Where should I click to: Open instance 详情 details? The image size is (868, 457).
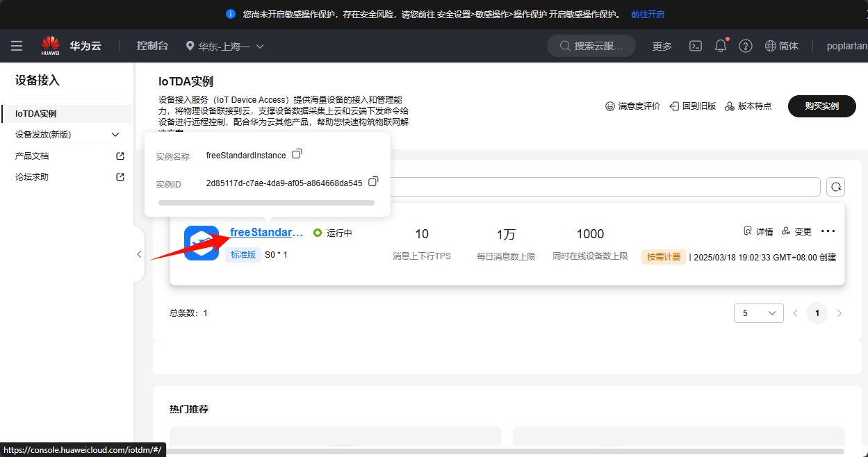point(758,231)
